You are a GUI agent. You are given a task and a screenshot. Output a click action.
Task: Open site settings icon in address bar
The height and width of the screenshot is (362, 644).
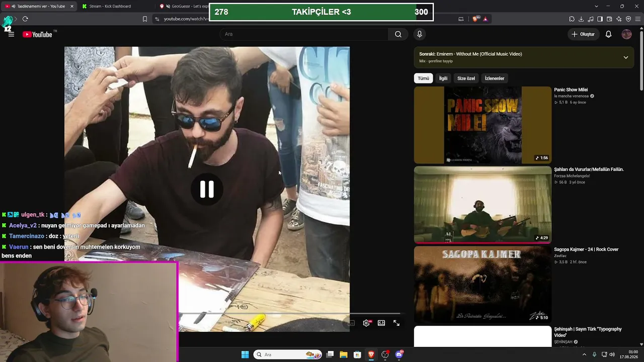157,19
